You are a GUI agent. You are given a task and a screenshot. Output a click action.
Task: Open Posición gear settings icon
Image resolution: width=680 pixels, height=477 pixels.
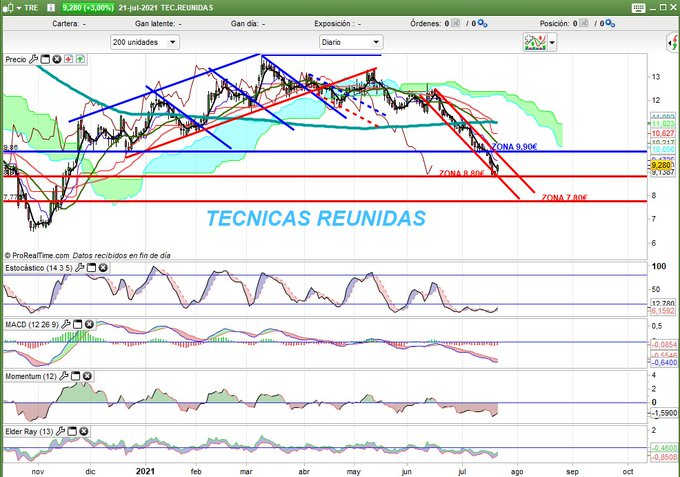point(610,23)
